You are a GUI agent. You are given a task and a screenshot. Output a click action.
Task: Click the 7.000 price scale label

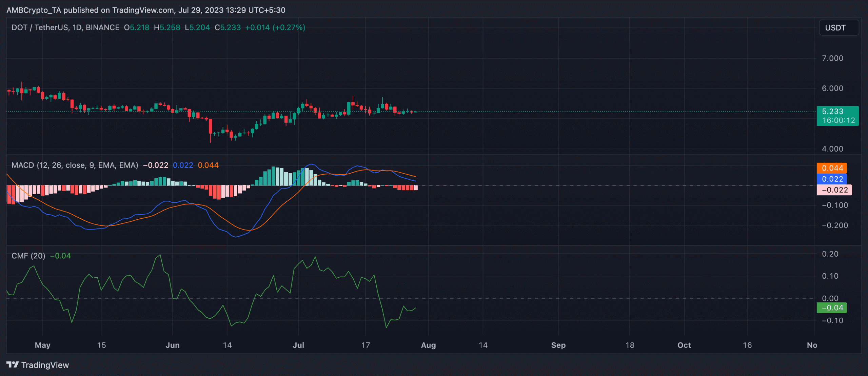coord(832,58)
